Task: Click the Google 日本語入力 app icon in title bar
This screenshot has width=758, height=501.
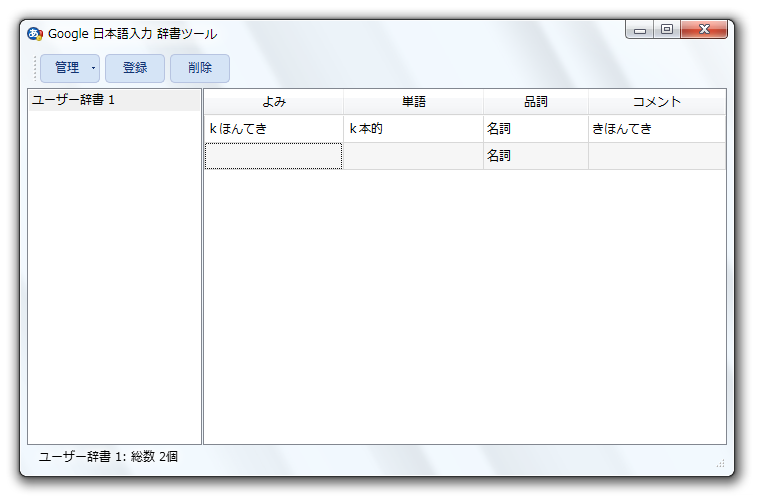Action: (x=35, y=34)
